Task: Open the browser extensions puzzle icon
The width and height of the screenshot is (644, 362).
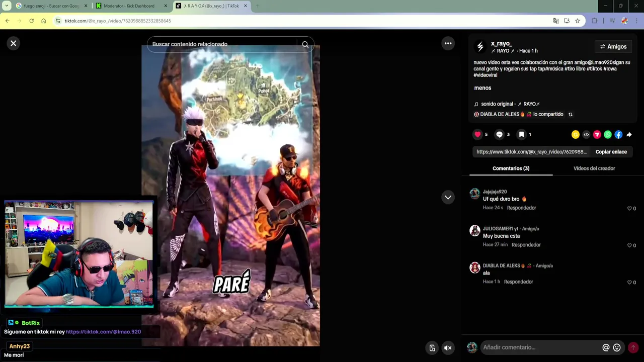Action: point(594,21)
